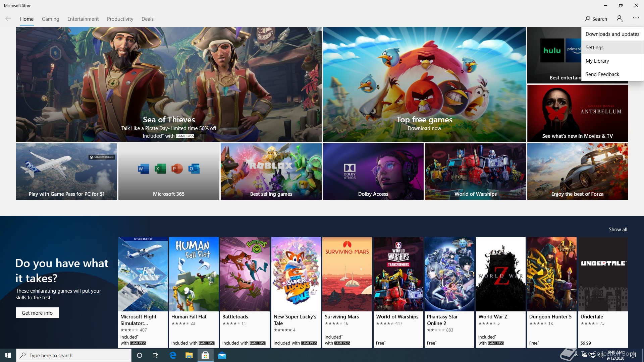Open the Dolby Access tile

point(373,171)
